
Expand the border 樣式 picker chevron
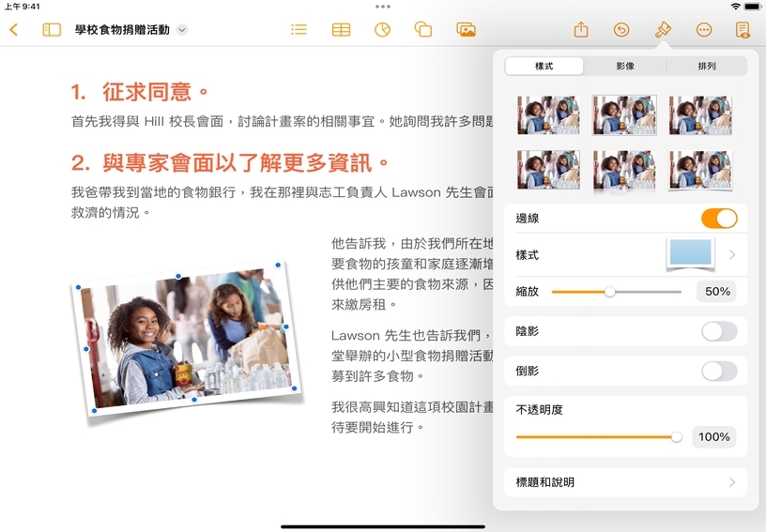tap(731, 255)
